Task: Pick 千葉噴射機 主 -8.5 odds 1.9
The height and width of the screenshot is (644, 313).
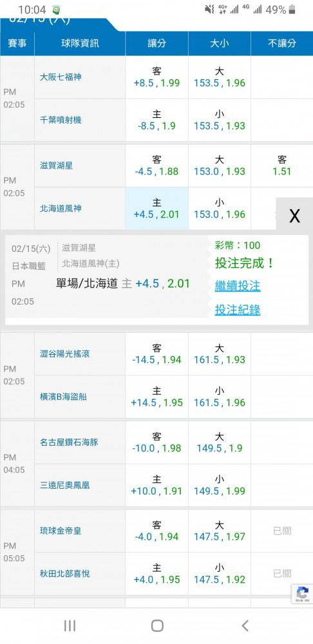Action: point(157,120)
